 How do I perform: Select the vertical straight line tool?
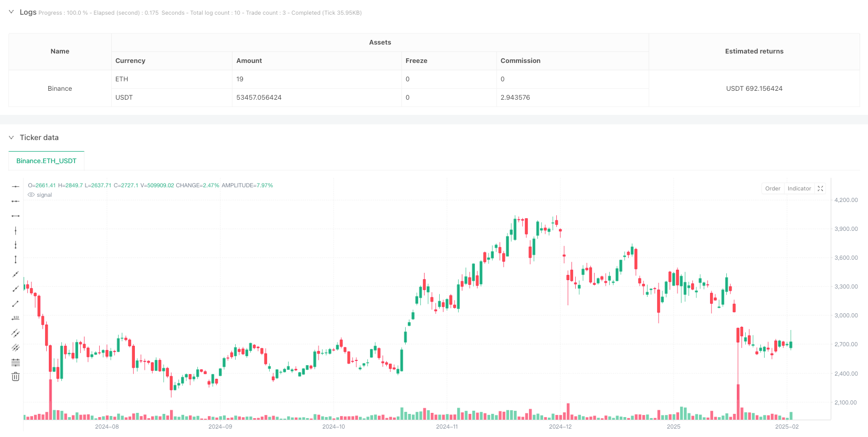[x=16, y=230]
